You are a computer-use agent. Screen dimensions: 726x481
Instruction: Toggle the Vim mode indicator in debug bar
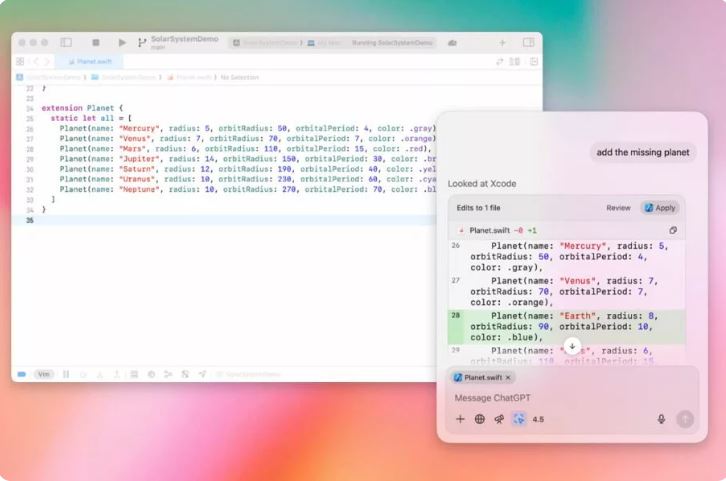44,374
